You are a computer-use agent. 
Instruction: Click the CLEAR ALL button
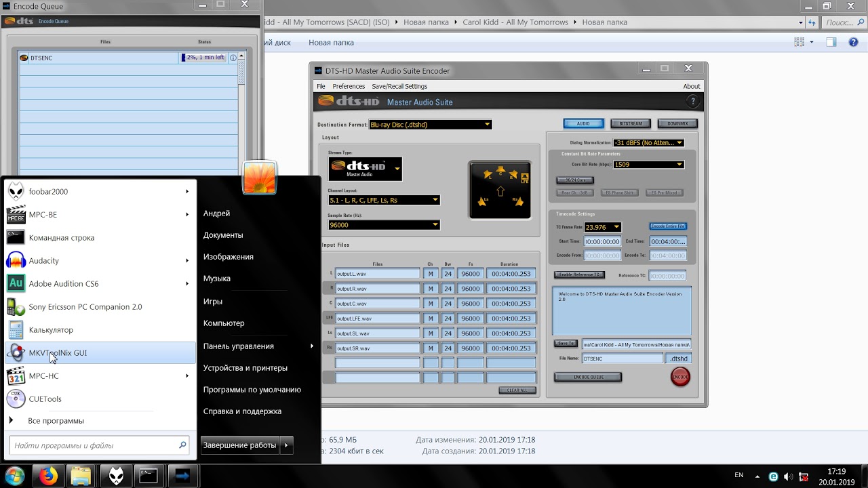[517, 390]
